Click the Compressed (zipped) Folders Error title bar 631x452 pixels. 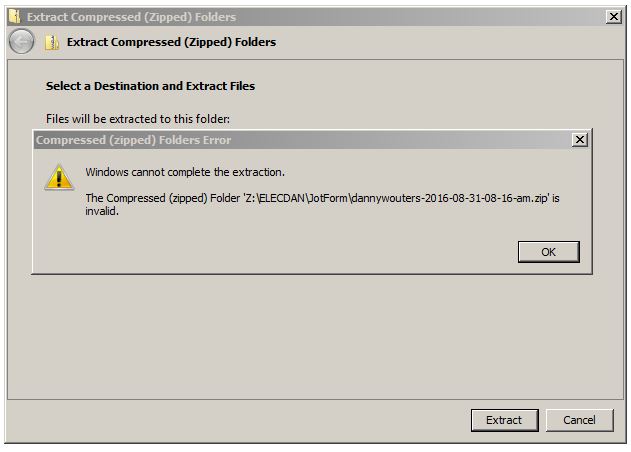(x=300, y=140)
